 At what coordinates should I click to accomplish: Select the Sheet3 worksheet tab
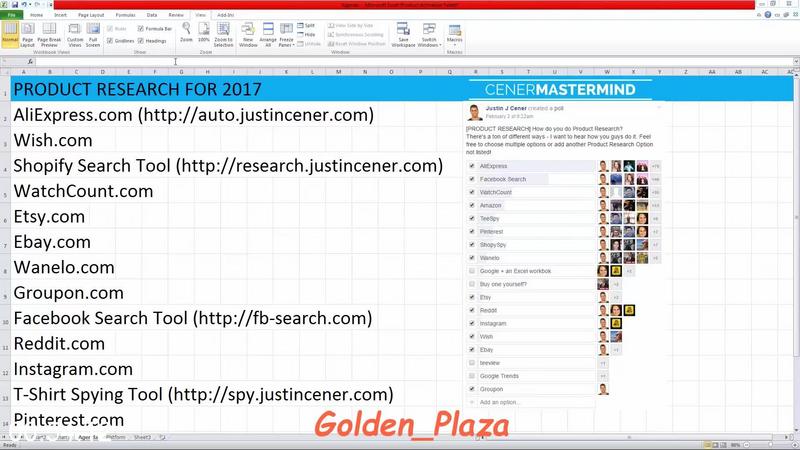click(x=142, y=437)
